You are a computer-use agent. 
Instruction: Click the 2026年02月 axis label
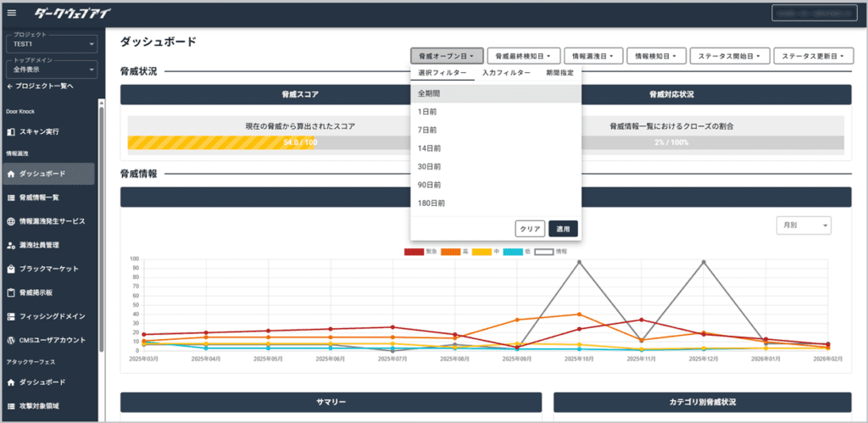click(x=828, y=359)
